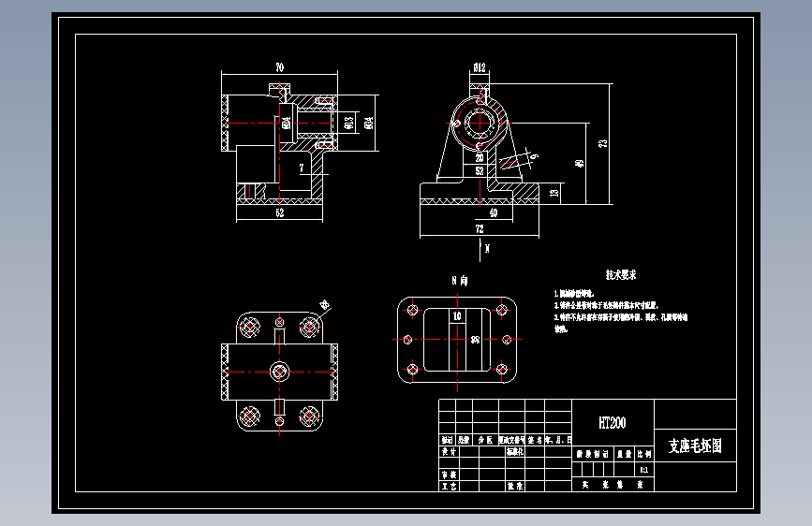Select the "分区" revision header cell
Viewport: 812px width, 526px height.
coord(485,440)
